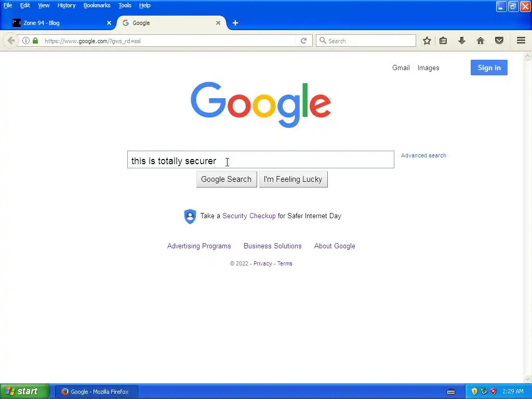Go back using the browser back arrow
This screenshot has height=399, width=532.
(x=11, y=41)
